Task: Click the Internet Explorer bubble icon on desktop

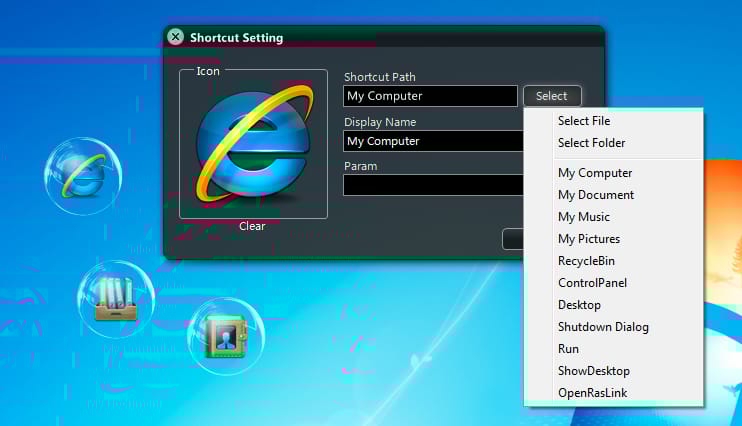Action: coord(83,176)
